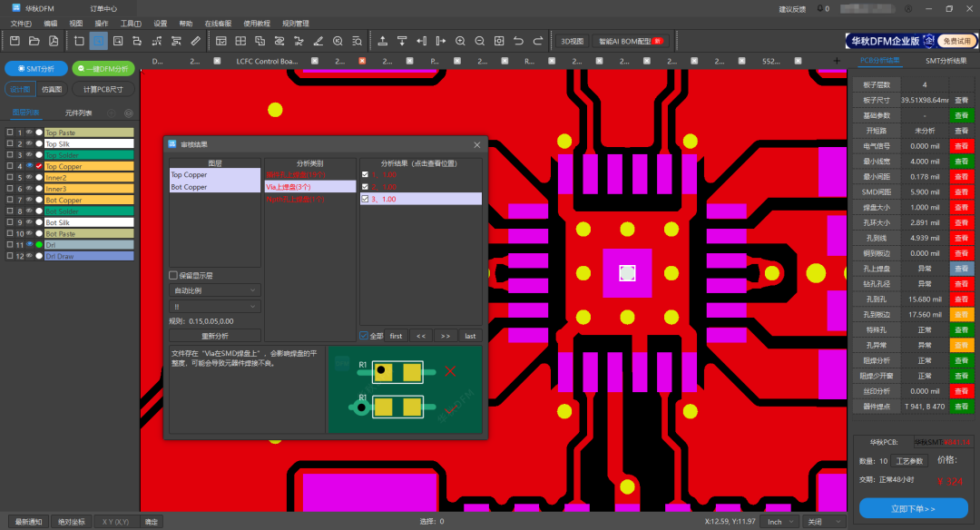
Task: Click the zoom out magnifier icon
Action: [x=479, y=41]
